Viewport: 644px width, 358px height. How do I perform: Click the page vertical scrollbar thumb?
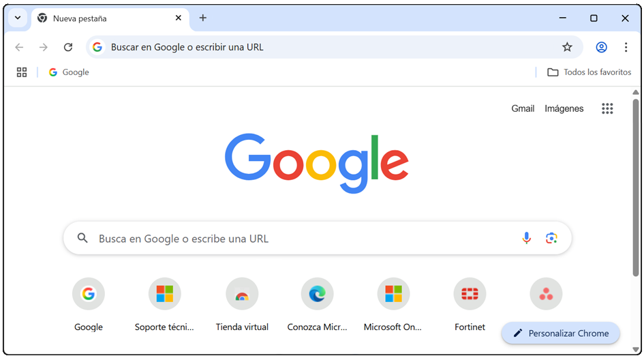point(636,188)
